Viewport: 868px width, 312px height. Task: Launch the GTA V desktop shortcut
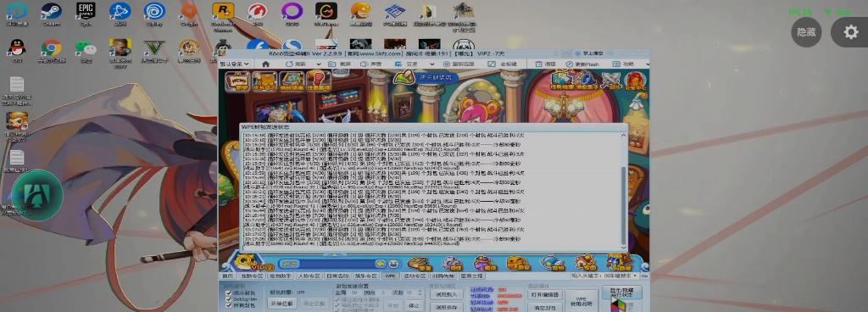point(154,49)
